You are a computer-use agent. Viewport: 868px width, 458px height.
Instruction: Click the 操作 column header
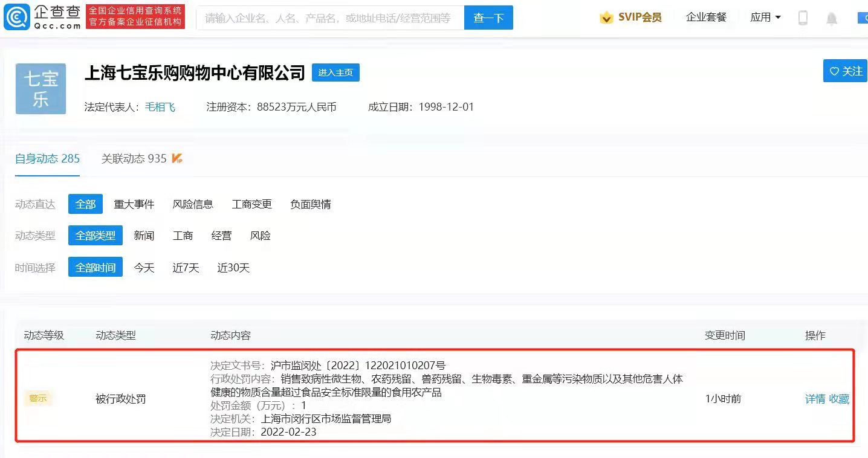[x=815, y=335]
